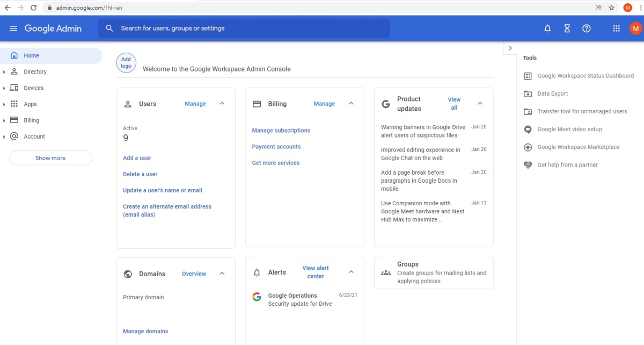Expand the Billing sidebar tree arrow
Screen dimensions: 644x345
pos(4,120)
